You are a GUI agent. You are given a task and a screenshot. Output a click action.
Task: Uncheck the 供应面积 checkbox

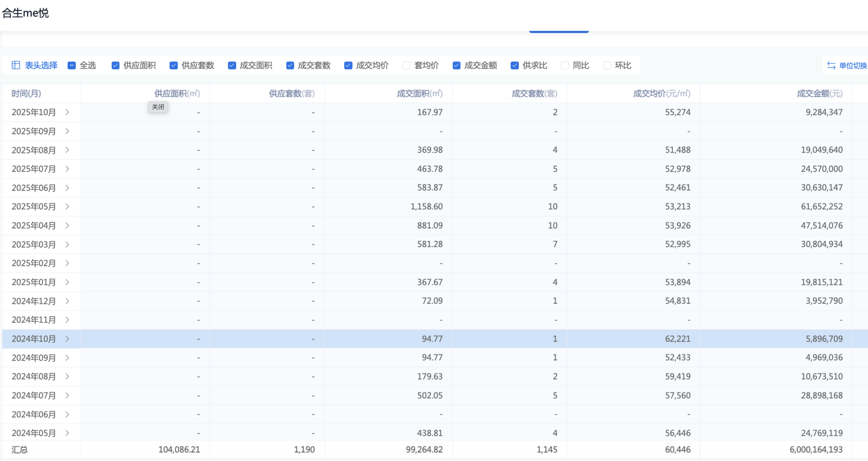coord(115,65)
